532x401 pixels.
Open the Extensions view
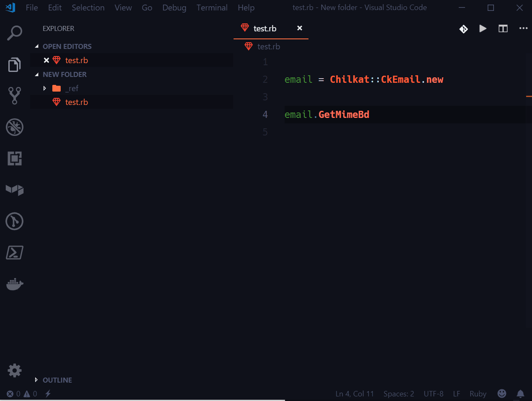point(15,158)
